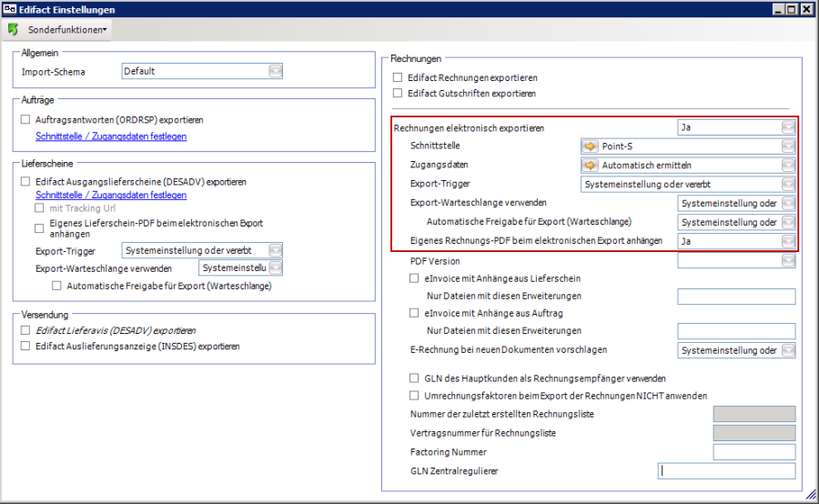The width and height of the screenshot is (819, 504).
Task: Enable Auftragsantworten (ORDRSP) exportieren
Action: click(x=25, y=119)
